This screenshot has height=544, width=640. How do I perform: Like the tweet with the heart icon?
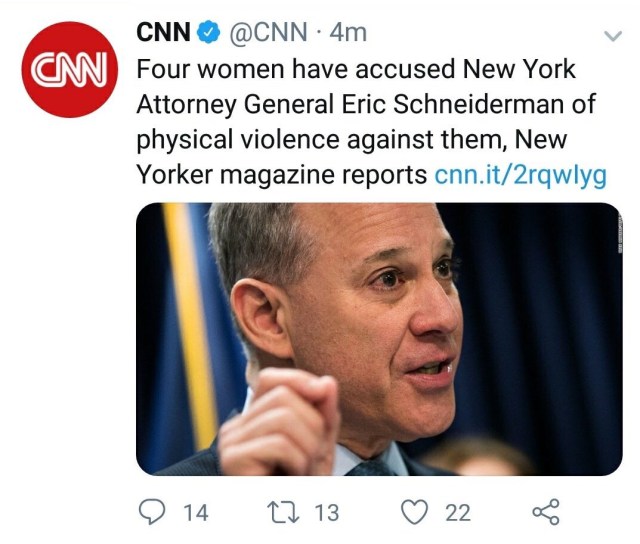(414, 512)
